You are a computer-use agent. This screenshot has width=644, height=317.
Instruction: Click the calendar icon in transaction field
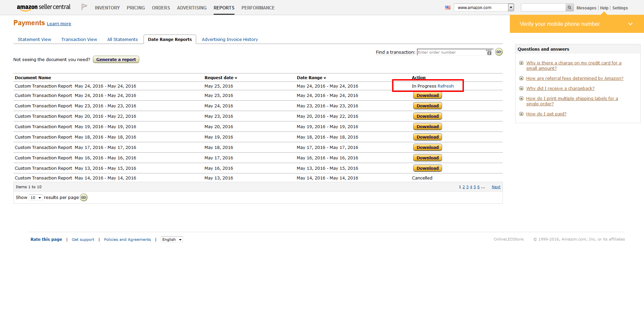[x=489, y=52]
